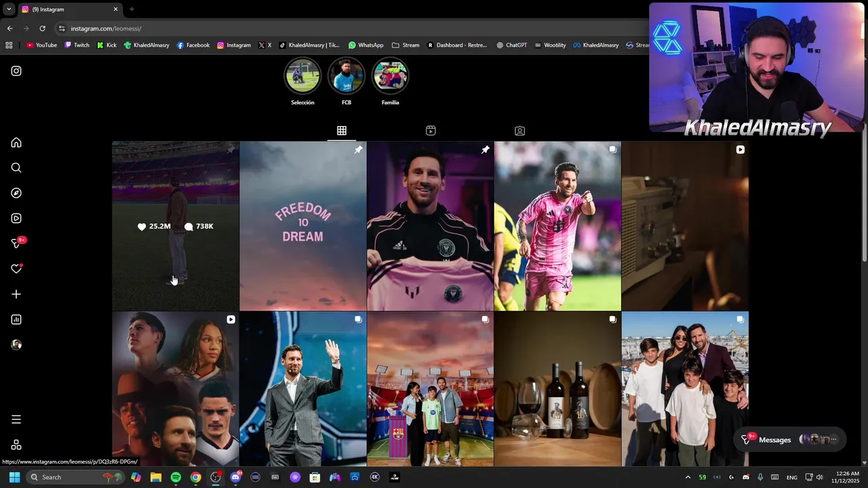
Task: Open the Instagram bookmark
Action: [234, 45]
